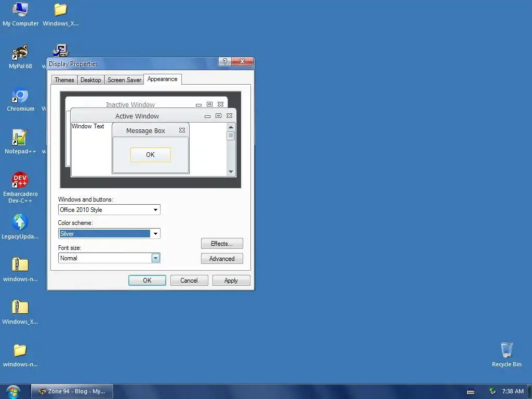This screenshot has height=399, width=532.
Task: Click the 7:38 AM taskbar clock
Action: 513,391
